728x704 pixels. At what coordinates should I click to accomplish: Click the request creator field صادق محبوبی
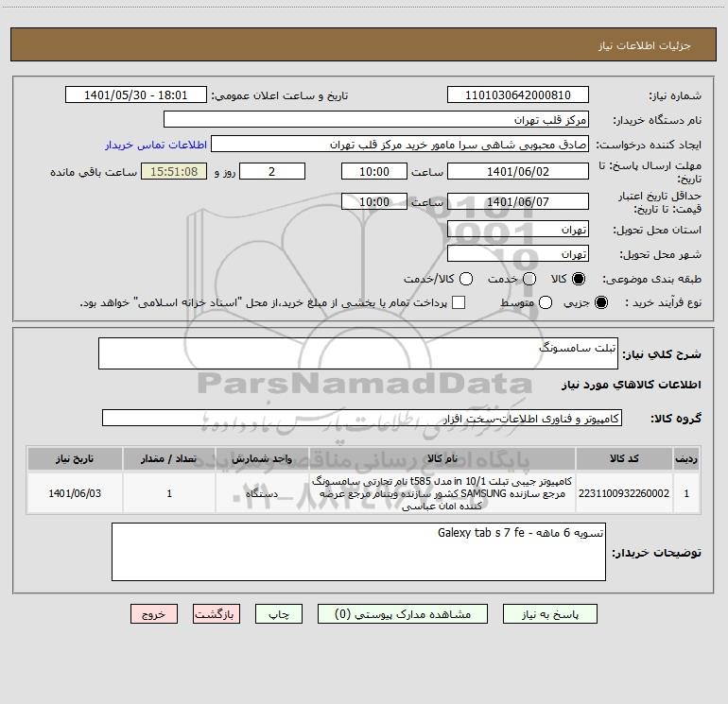click(400, 144)
